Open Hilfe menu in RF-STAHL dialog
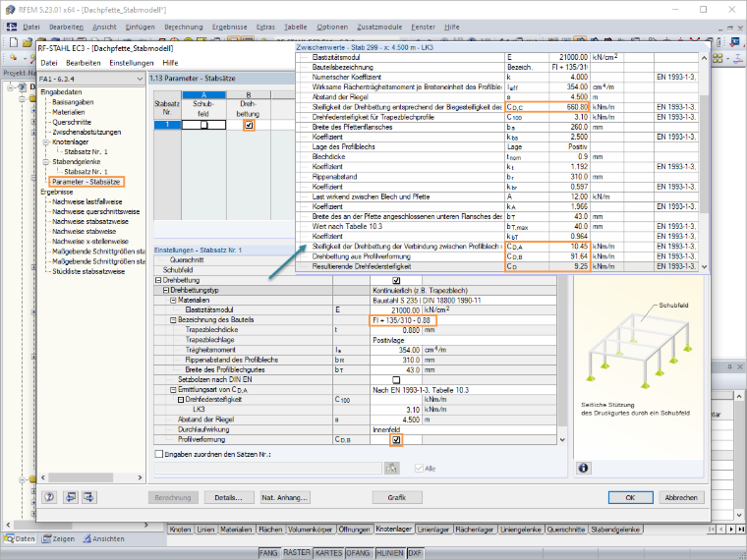Screen dimensions: 747x560 coord(170,63)
